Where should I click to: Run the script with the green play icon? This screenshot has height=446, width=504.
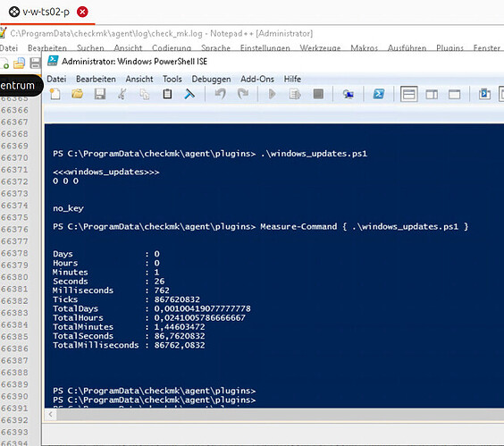point(272,94)
